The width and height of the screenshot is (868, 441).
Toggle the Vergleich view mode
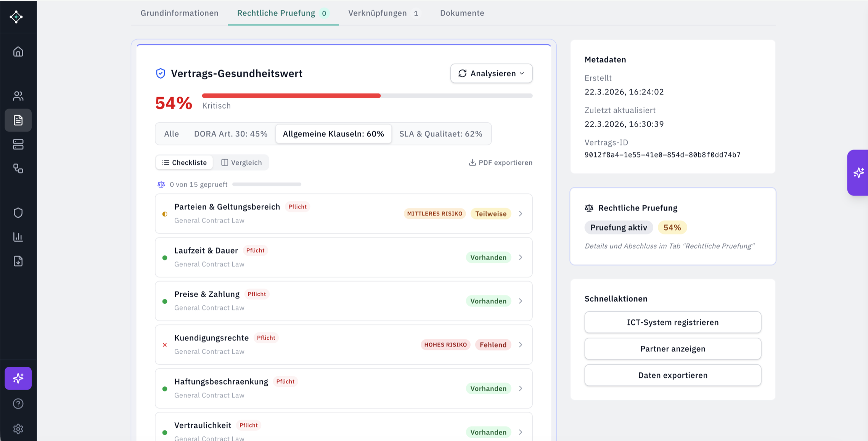[241, 162]
